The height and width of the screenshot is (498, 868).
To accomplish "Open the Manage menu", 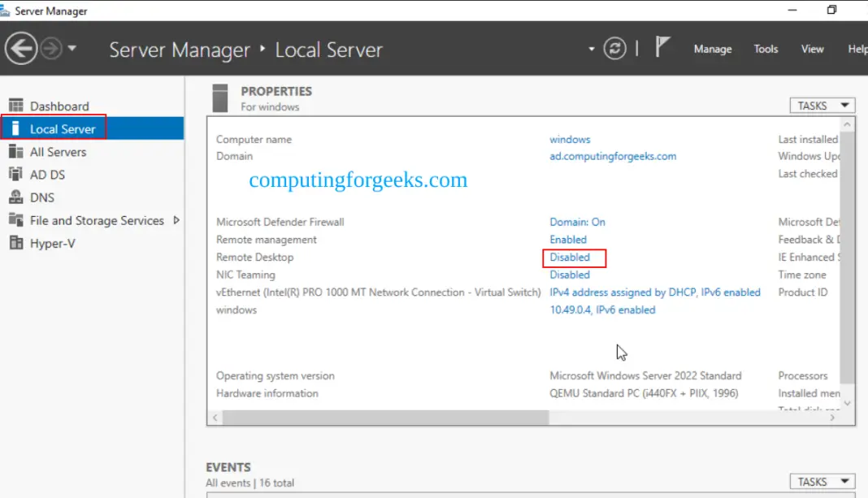I will click(x=712, y=49).
